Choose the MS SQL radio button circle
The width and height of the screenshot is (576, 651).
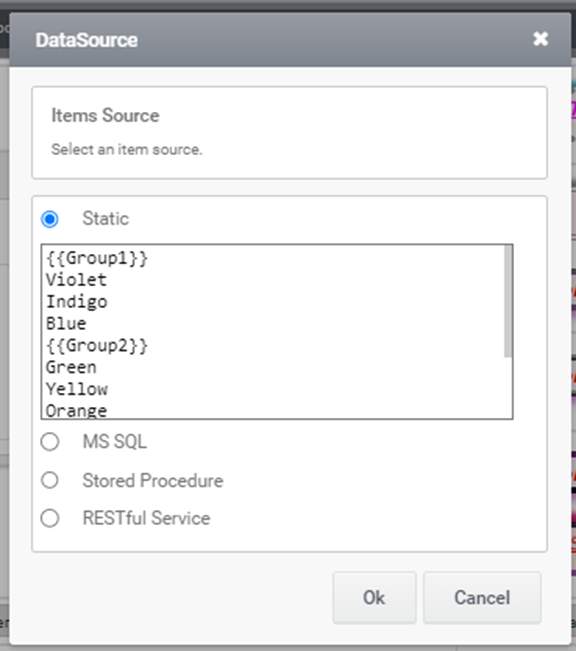tap(50, 442)
